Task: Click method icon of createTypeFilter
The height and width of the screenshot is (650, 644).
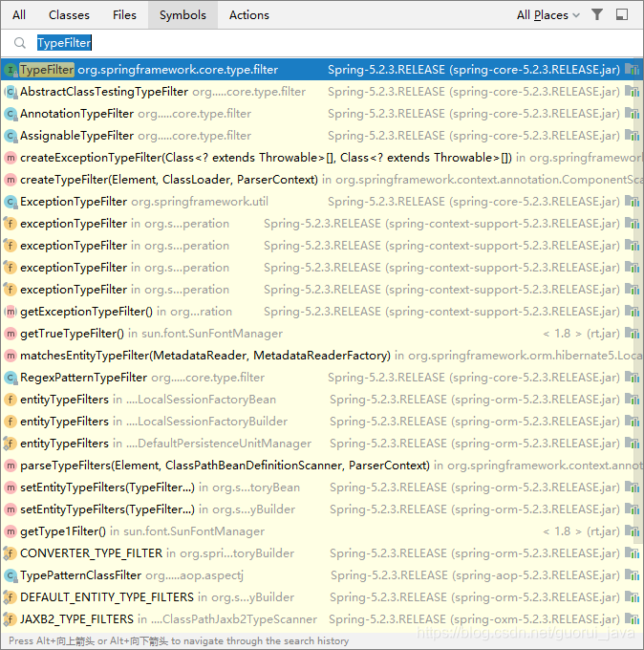Action: pos(11,180)
